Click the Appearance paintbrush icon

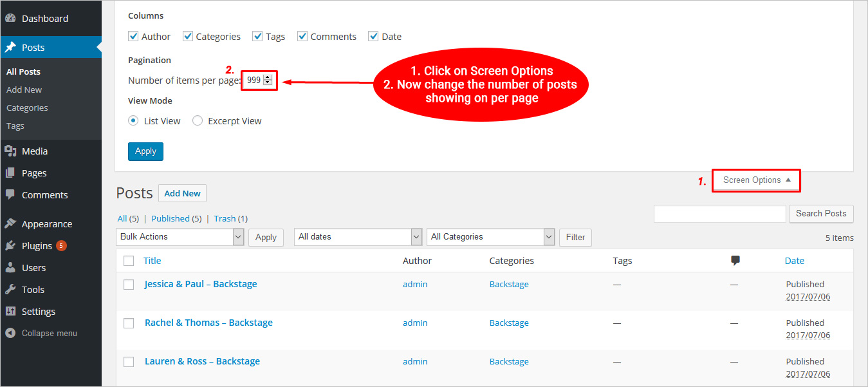coord(10,224)
